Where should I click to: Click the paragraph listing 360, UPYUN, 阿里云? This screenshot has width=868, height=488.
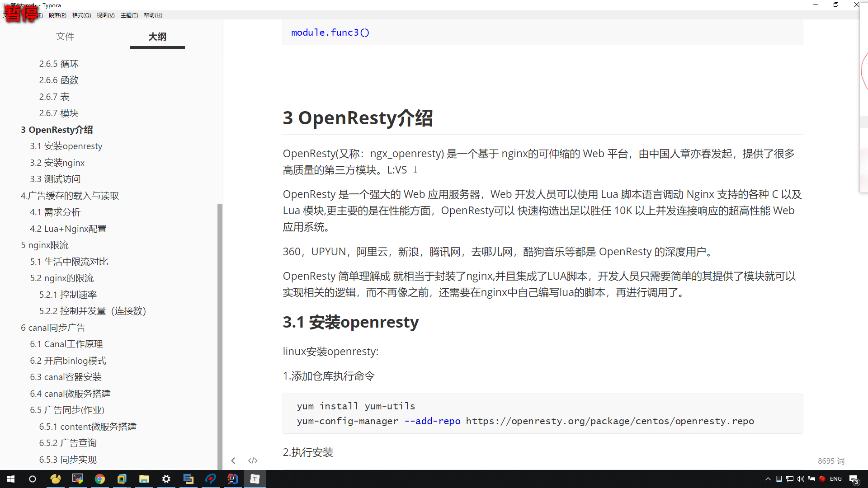(x=499, y=252)
